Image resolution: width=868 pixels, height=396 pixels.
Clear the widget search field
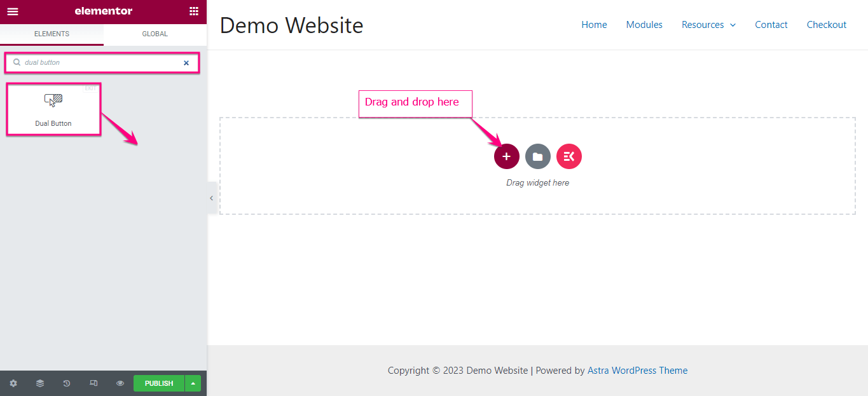coord(186,63)
